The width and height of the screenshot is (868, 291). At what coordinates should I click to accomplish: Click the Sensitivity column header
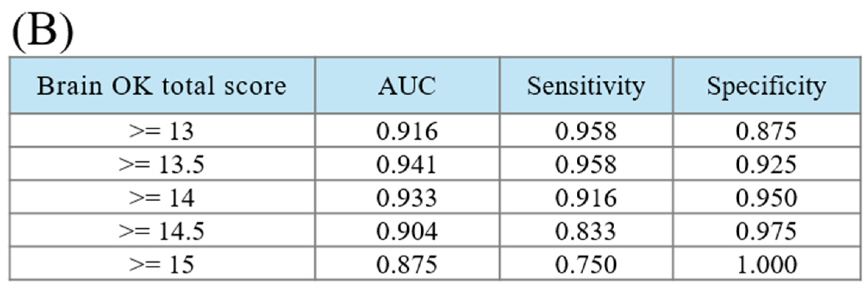click(x=586, y=86)
